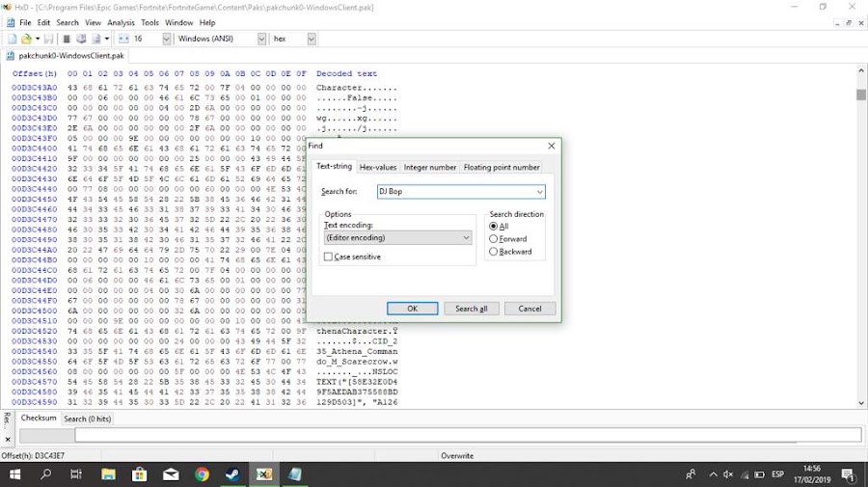Click the New file toolbar icon
The width and height of the screenshot is (868, 487).
(13, 39)
